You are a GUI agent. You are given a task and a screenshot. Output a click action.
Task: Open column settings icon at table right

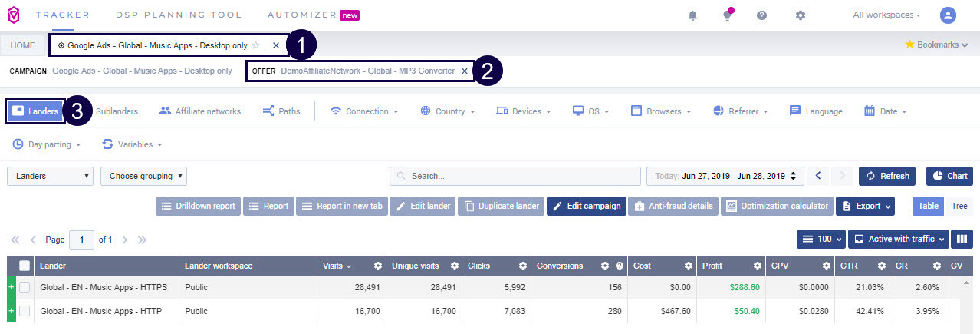[962, 239]
